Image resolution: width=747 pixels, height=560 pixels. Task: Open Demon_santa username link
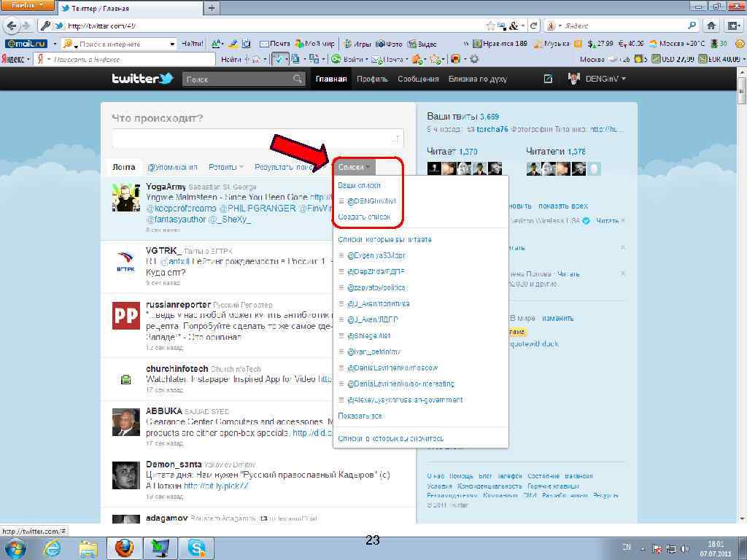point(174,464)
